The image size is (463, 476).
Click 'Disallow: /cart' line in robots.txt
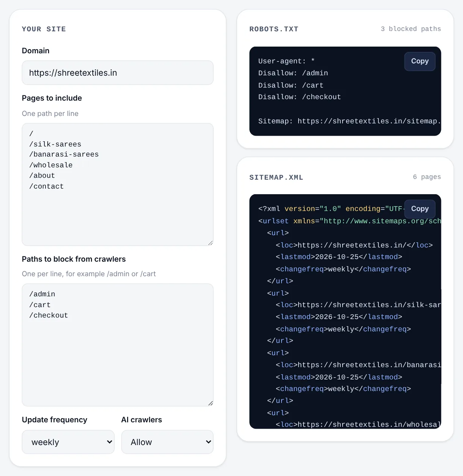[x=291, y=85]
